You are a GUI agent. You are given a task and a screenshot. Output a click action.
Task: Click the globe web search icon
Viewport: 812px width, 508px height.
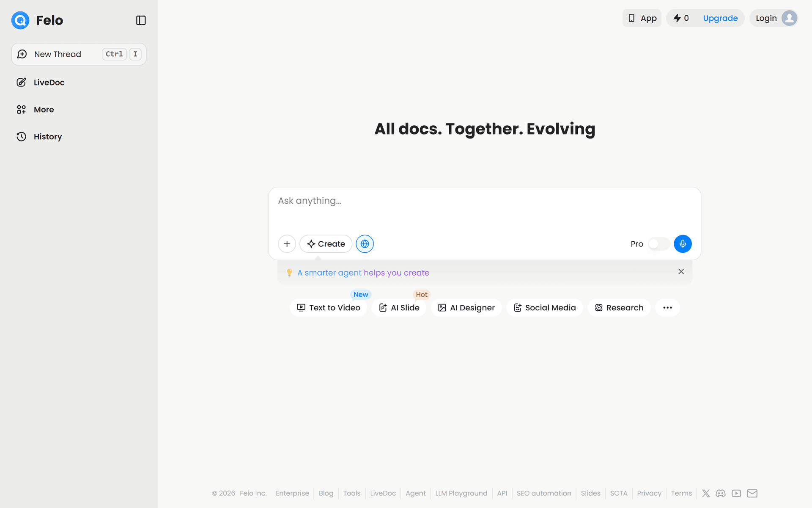[365, 244]
